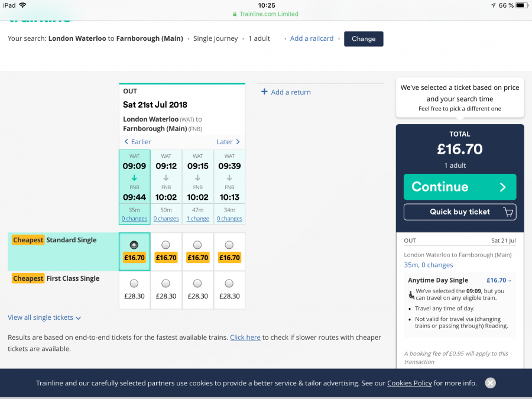
Task: Select Standard Single radio for 09:12 train
Action: tap(166, 245)
